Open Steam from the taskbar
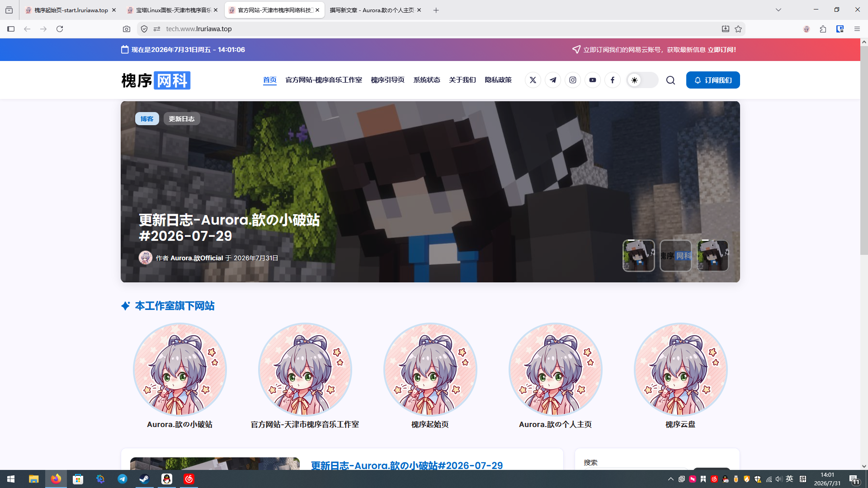 click(x=145, y=479)
